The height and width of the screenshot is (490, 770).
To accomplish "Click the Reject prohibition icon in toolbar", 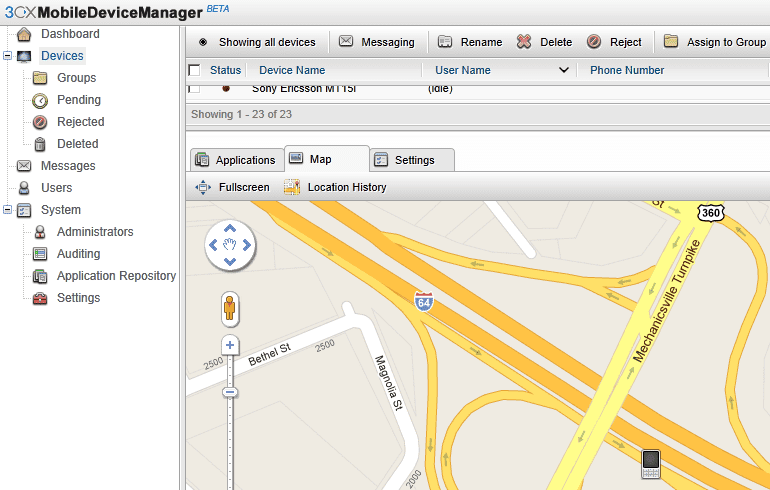I will click(594, 42).
